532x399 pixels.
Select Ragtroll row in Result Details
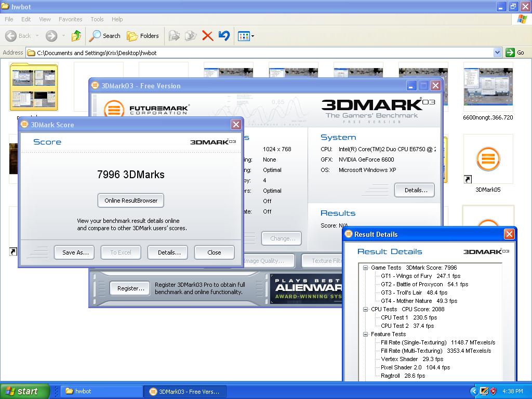403,376
